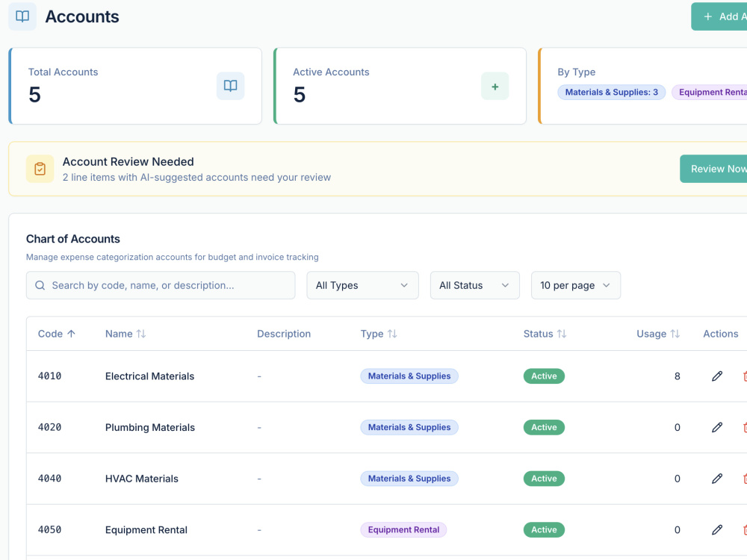The height and width of the screenshot is (560, 747).
Task: Click the Chart of Accounts heading
Action: point(73,239)
